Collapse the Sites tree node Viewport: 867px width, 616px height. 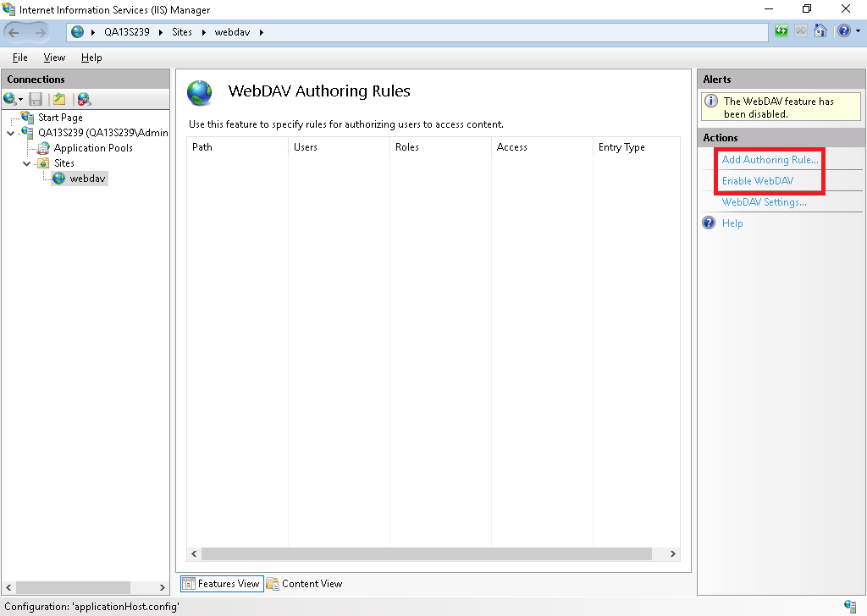coord(27,162)
